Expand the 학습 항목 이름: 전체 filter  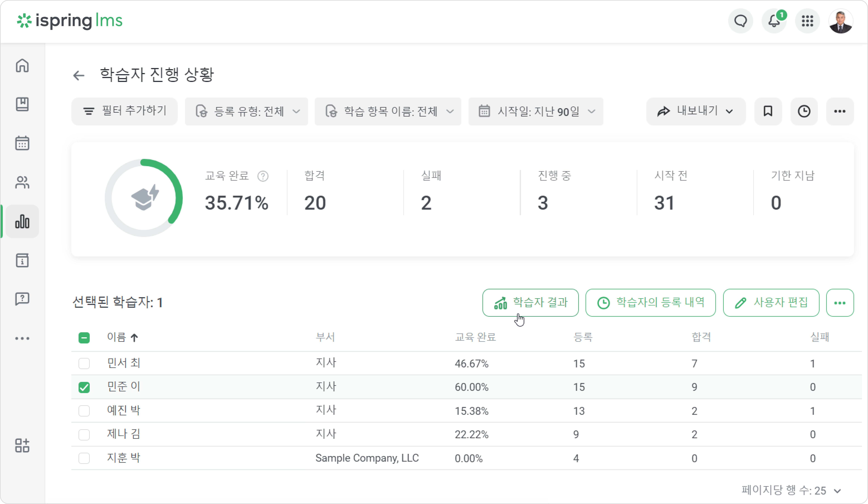pyautogui.click(x=388, y=111)
